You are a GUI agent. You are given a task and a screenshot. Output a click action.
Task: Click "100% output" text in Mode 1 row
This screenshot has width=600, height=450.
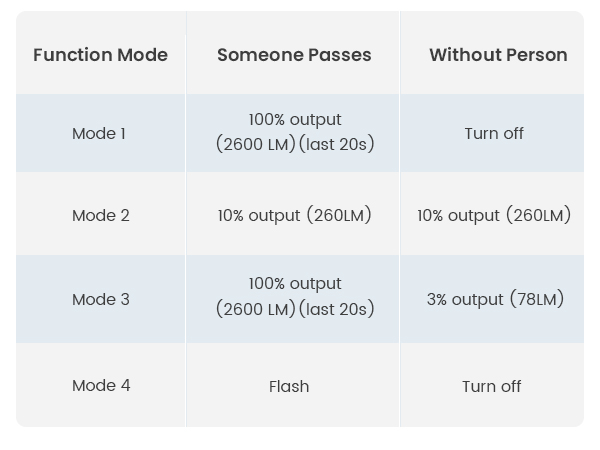(x=295, y=120)
